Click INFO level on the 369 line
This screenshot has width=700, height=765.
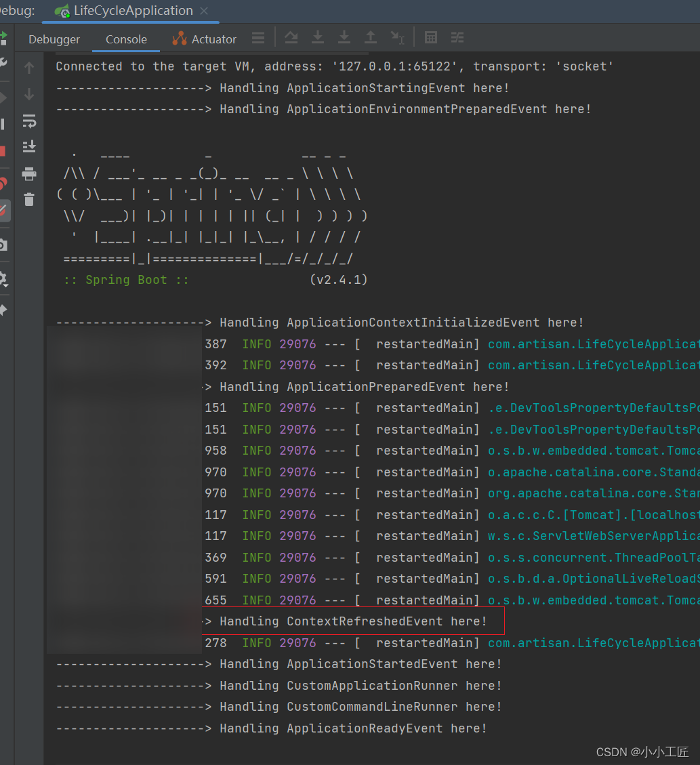click(257, 557)
